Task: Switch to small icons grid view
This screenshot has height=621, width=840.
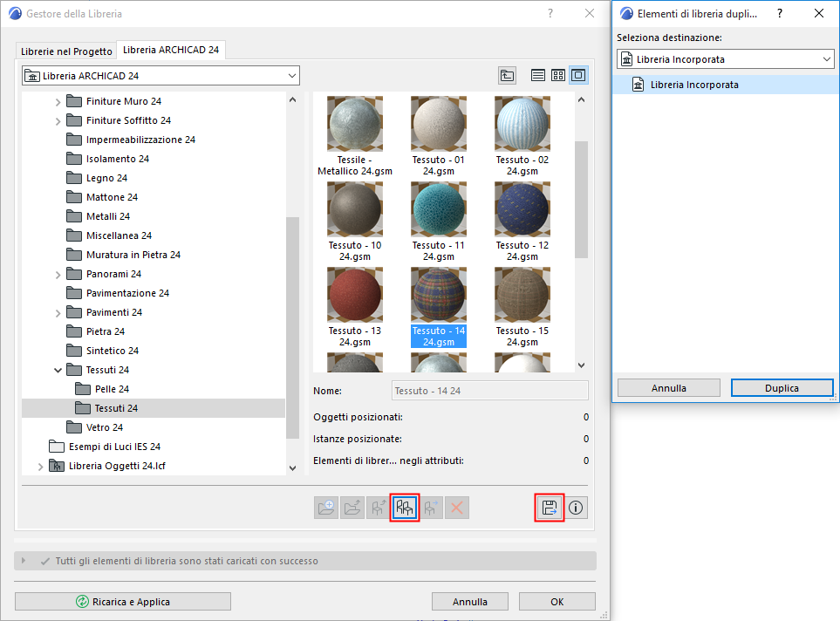Action: (x=558, y=76)
